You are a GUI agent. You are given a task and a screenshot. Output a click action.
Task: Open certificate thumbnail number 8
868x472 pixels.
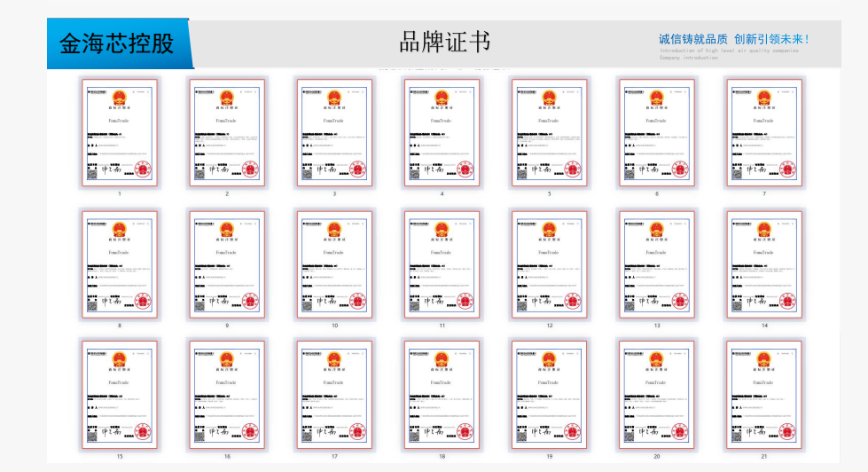coord(120,264)
